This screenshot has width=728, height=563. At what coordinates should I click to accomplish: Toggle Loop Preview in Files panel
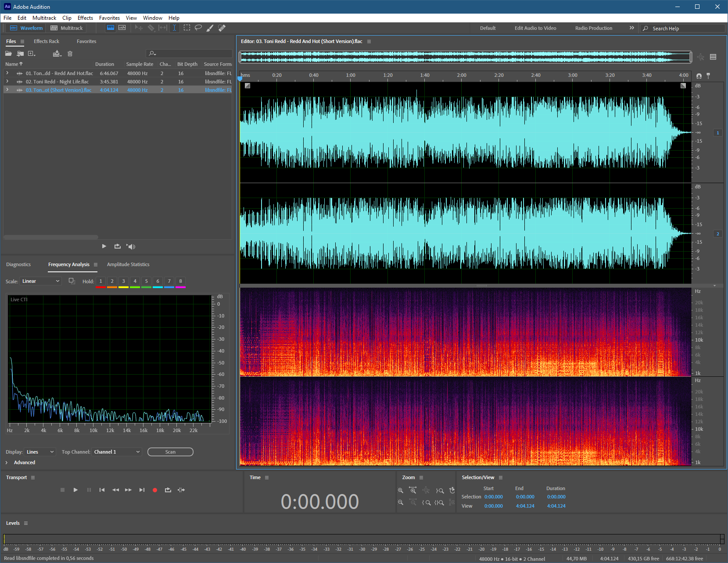pyautogui.click(x=118, y=246)
